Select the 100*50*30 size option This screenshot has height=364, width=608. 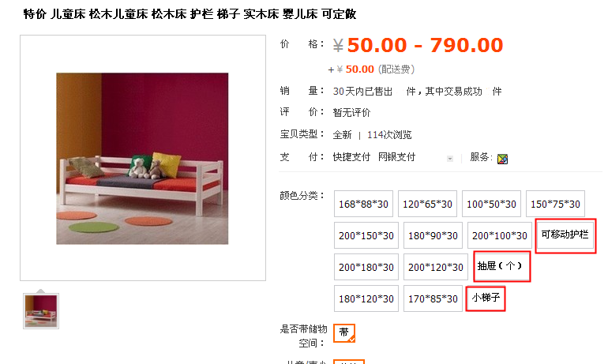tap(491, 204)
